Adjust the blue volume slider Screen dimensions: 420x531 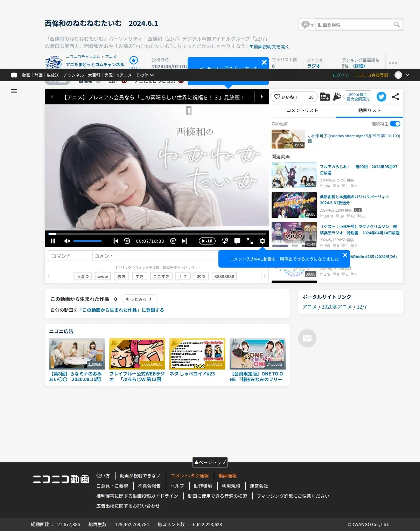tap(87, 241)
